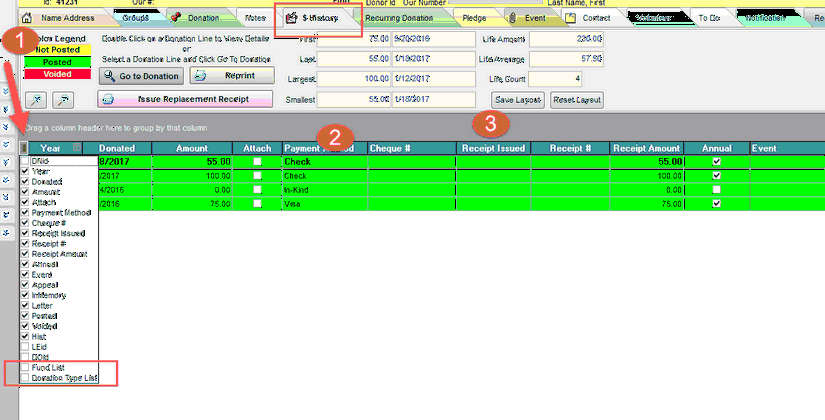
Task: Uncheck Receipt Amount in column chooser list
Action: pos(25,254)
